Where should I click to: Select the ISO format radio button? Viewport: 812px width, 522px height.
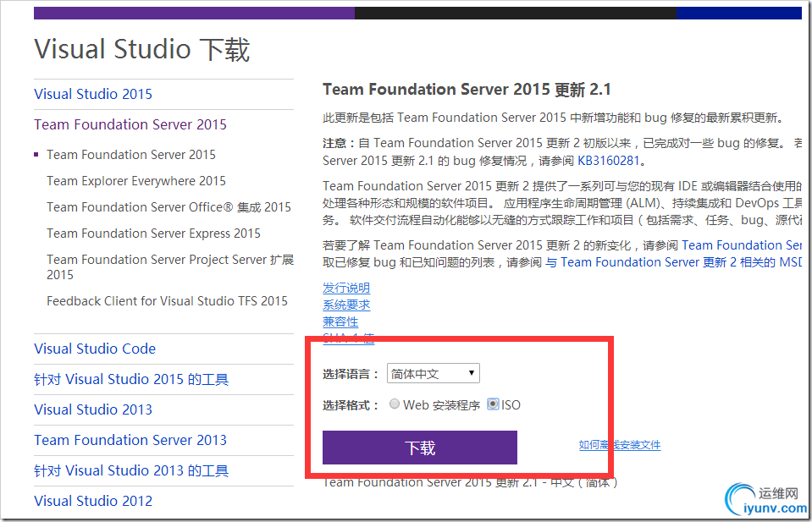click(x=493, y=404)
